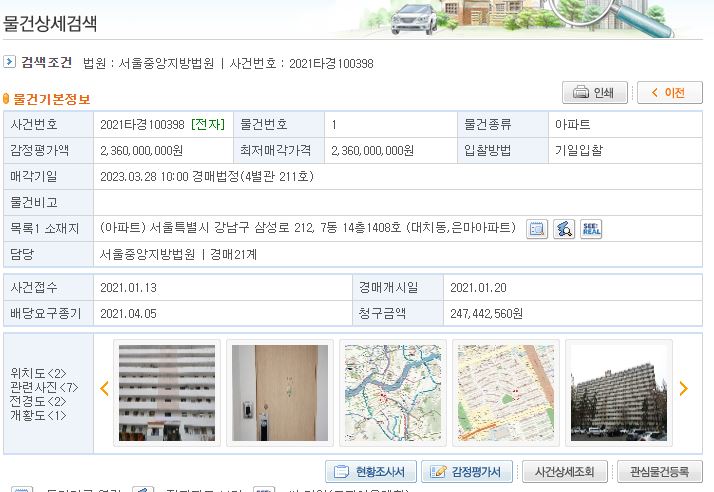Screen dimensions: 714x492
Task: Click the 사건상세조회 button
Action: (x=564, y=472)
